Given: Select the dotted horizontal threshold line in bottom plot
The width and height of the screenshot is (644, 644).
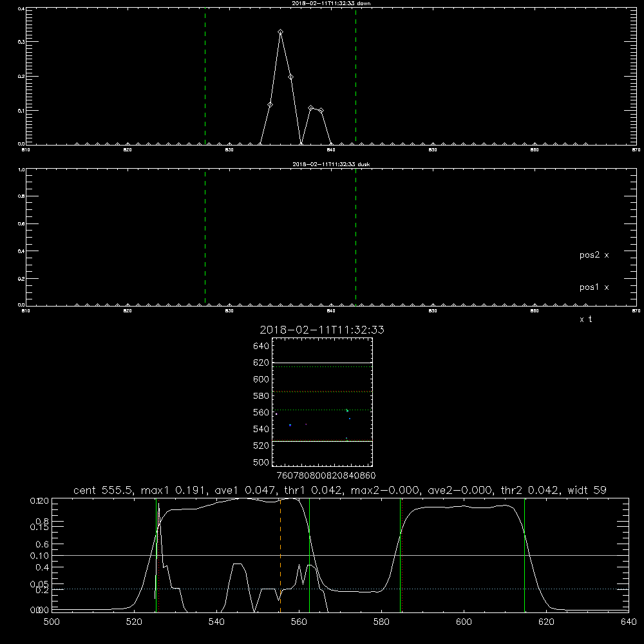Looking at the screenshot, I should click(x=340, y=589).
